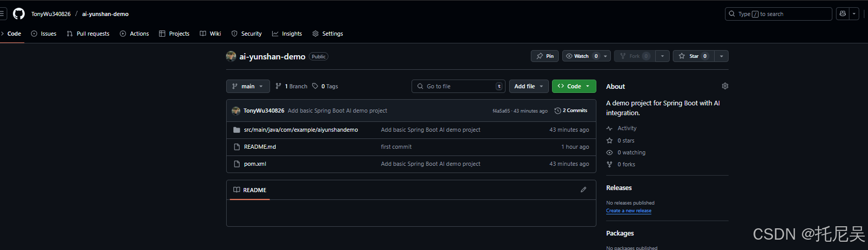Viewport: 868px width, 250px height.
Task: View the 1 Branch link
Action: tap(291, 86)
